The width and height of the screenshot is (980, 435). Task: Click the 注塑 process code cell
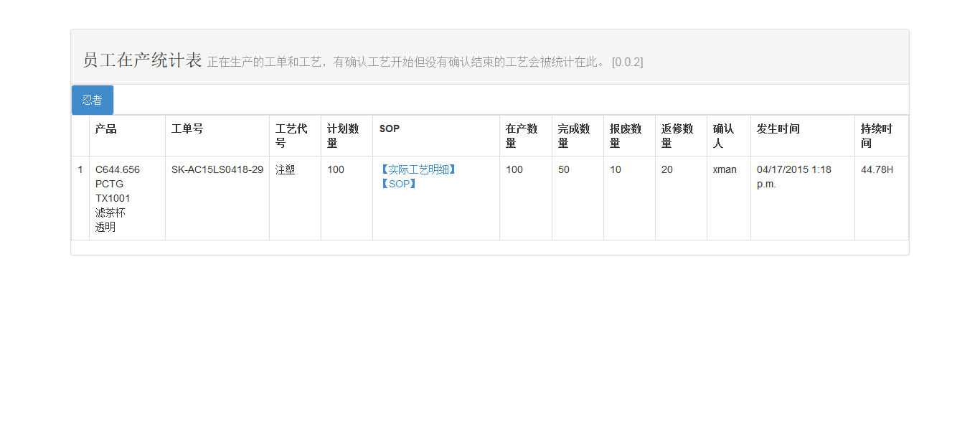pyautogui.click(x=285, y=170)
